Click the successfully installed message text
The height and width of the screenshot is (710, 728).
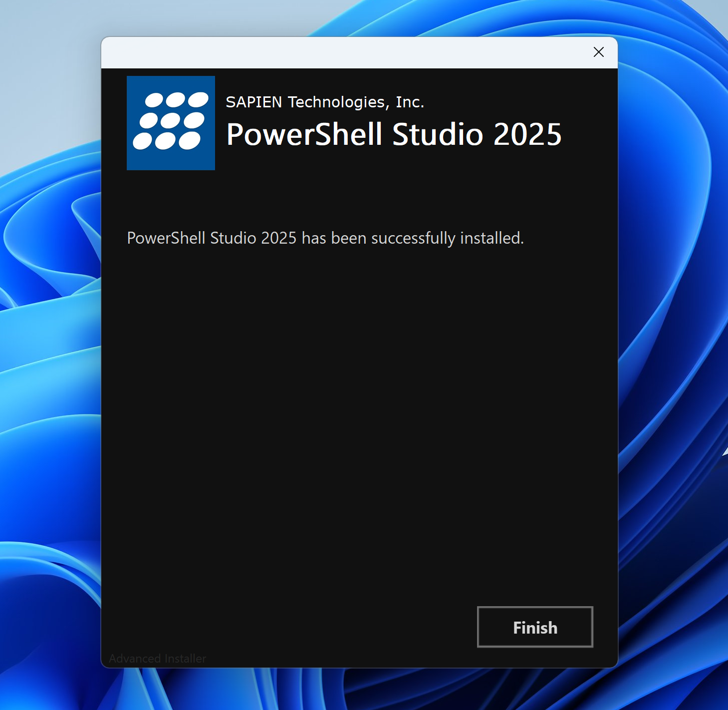325,238
